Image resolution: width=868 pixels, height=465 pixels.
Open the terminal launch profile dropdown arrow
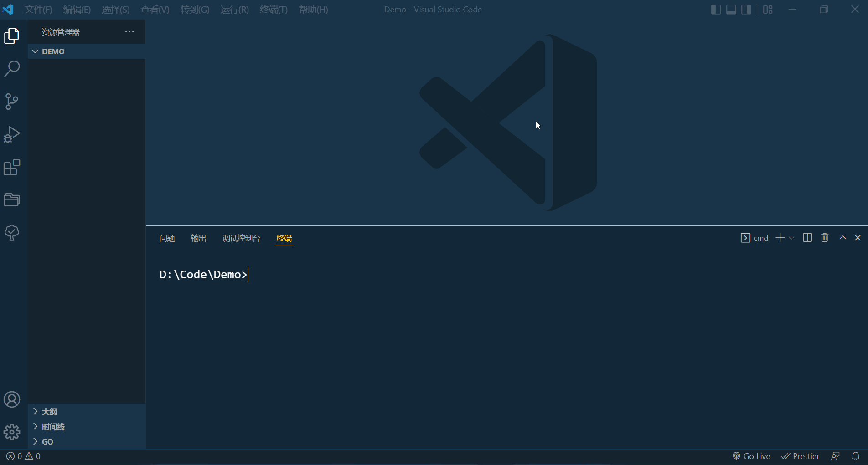(x=791, y=238)
